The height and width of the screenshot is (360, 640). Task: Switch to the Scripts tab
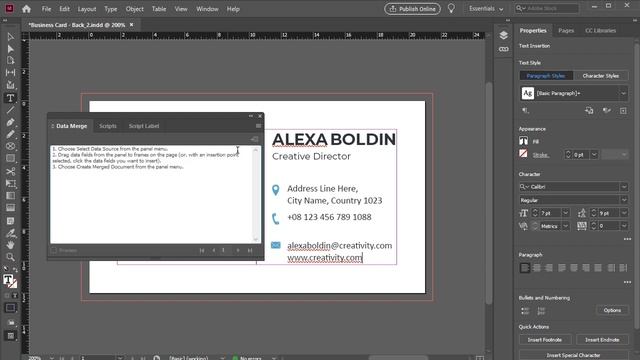108,126
